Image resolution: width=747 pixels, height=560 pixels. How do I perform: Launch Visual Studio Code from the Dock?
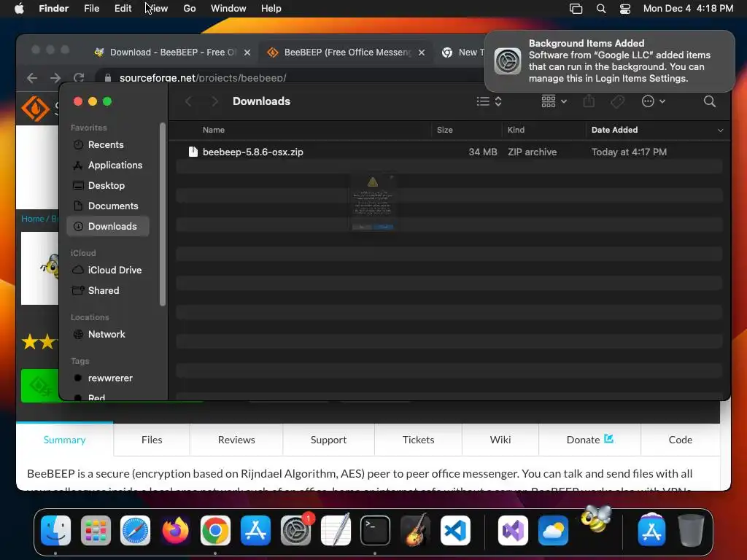pos(455,530)
